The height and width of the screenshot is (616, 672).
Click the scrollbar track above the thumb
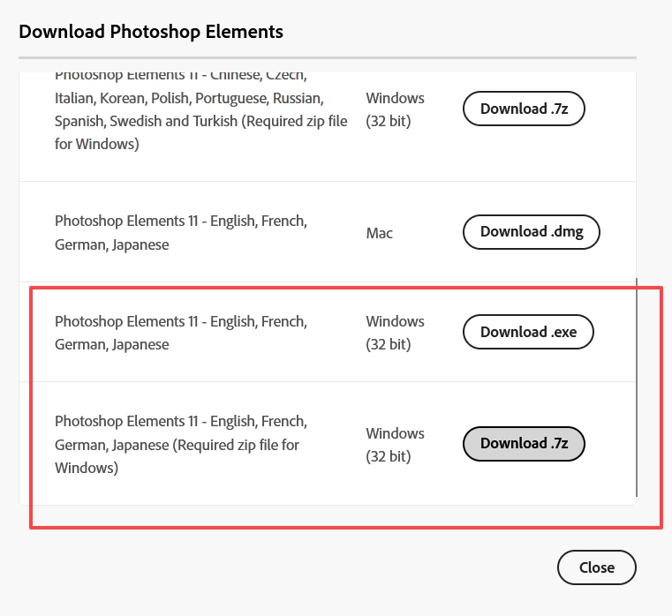coord(637,175)
